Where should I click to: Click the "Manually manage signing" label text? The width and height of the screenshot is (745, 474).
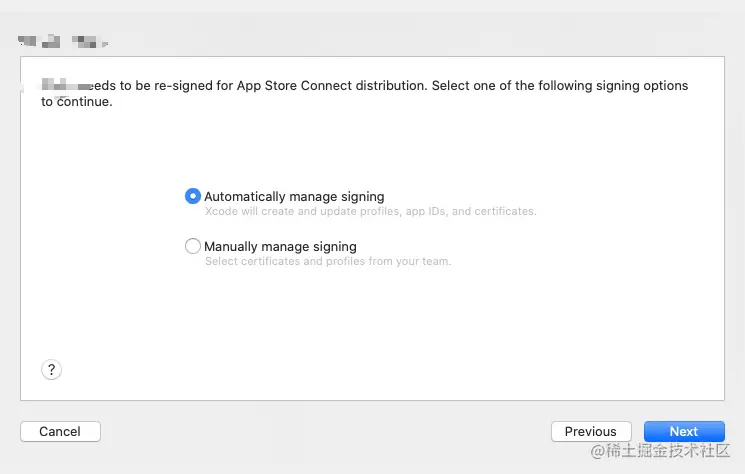[280, 246]
